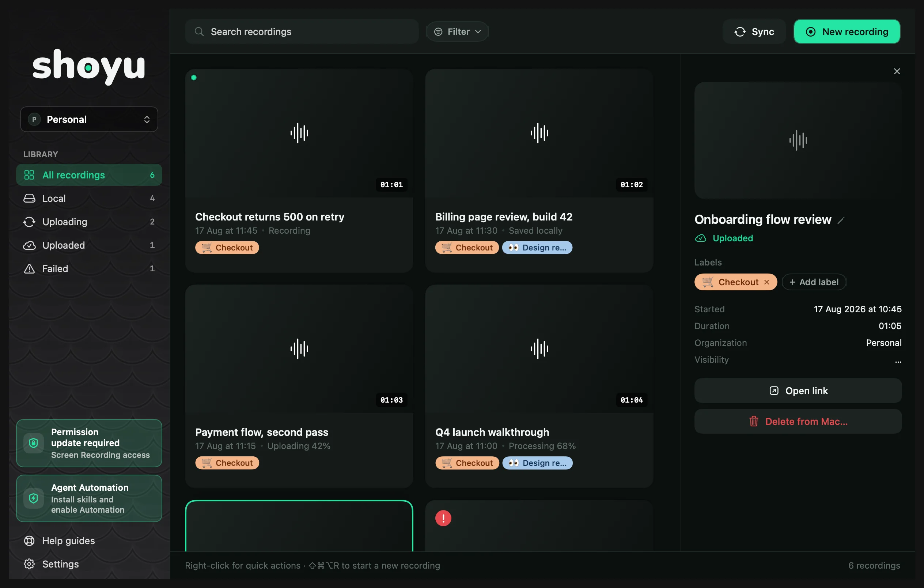Screen dimensions: 924x588
Task: Click the P avatar in organization switcher
Action: point(34,119)
